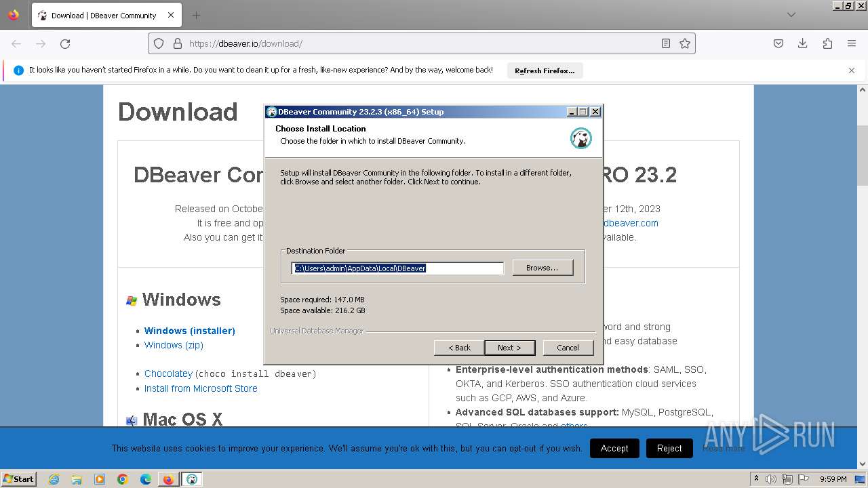This screenshot has width=868, height=488.
Task: Click the Space available: 216.2 GB text
Action: click(323, 310)
